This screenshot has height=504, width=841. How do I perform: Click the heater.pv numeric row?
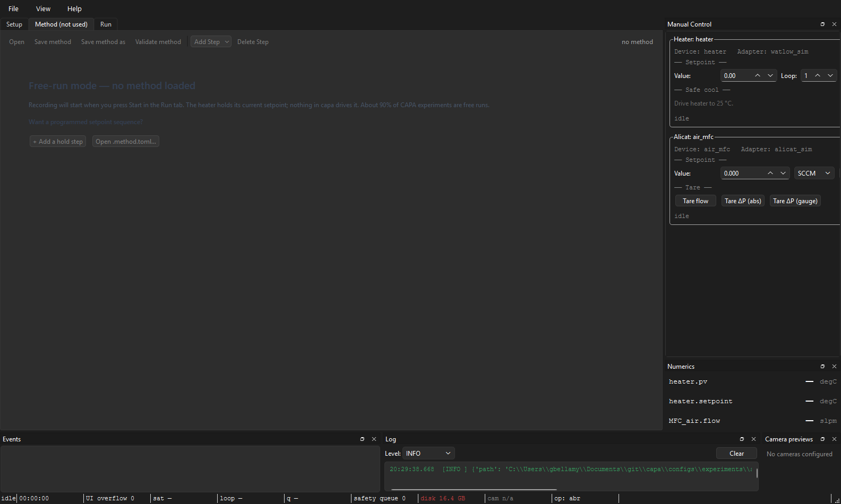(x=753, y=382)
